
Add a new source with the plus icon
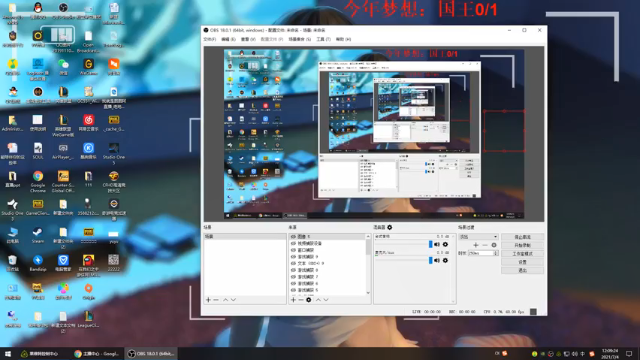[293, 300]
